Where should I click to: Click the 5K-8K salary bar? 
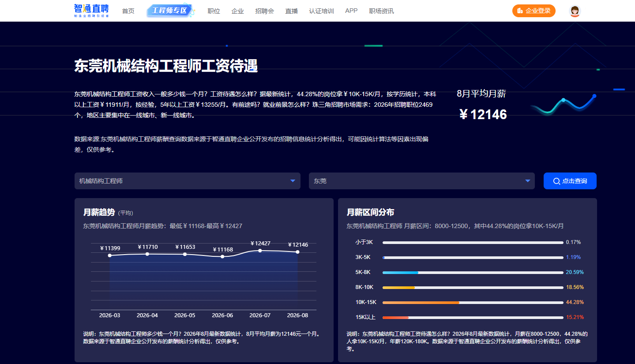click(x=473, y=272)
